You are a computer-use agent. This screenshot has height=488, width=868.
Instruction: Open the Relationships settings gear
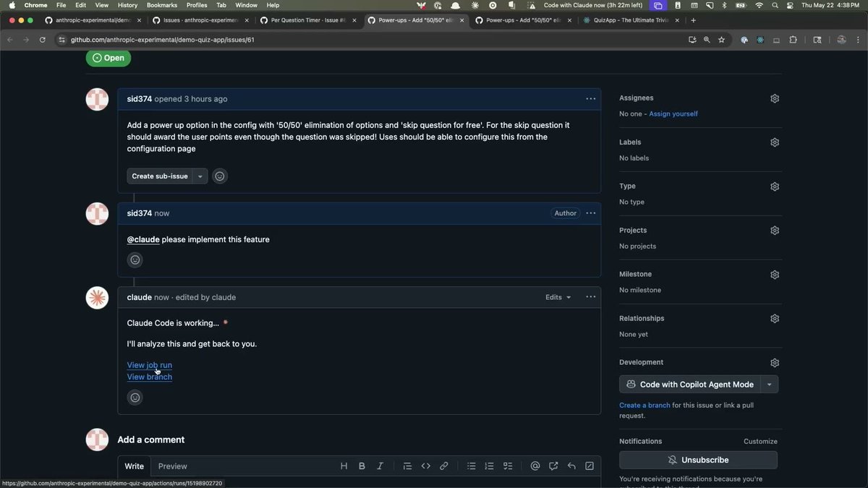click(775, 319)
